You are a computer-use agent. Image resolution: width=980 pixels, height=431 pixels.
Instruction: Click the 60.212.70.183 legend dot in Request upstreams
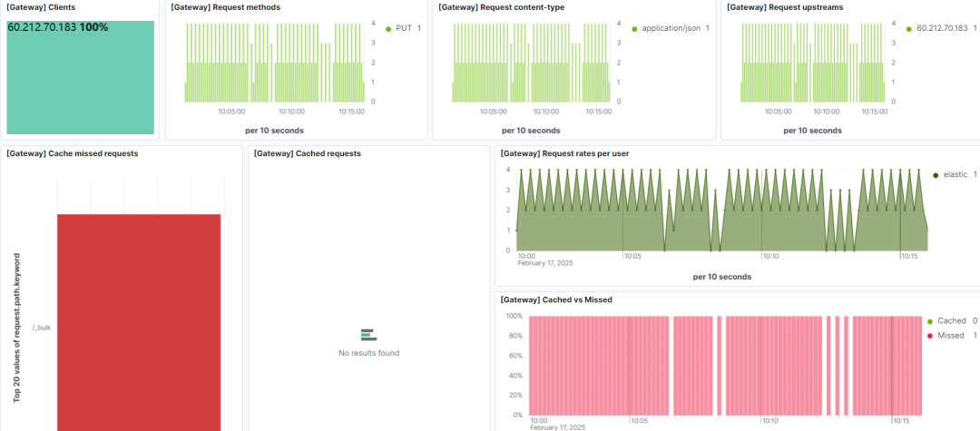coord(908,29)
